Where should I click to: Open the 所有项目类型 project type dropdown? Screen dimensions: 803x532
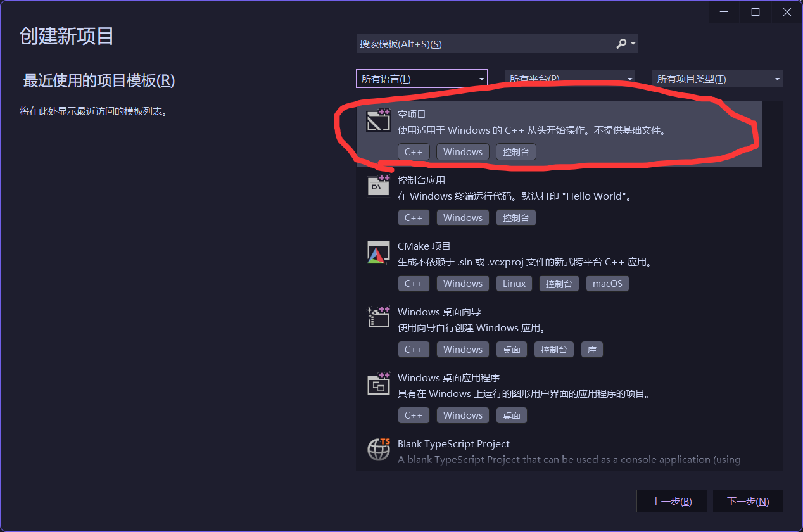point(718,79)
